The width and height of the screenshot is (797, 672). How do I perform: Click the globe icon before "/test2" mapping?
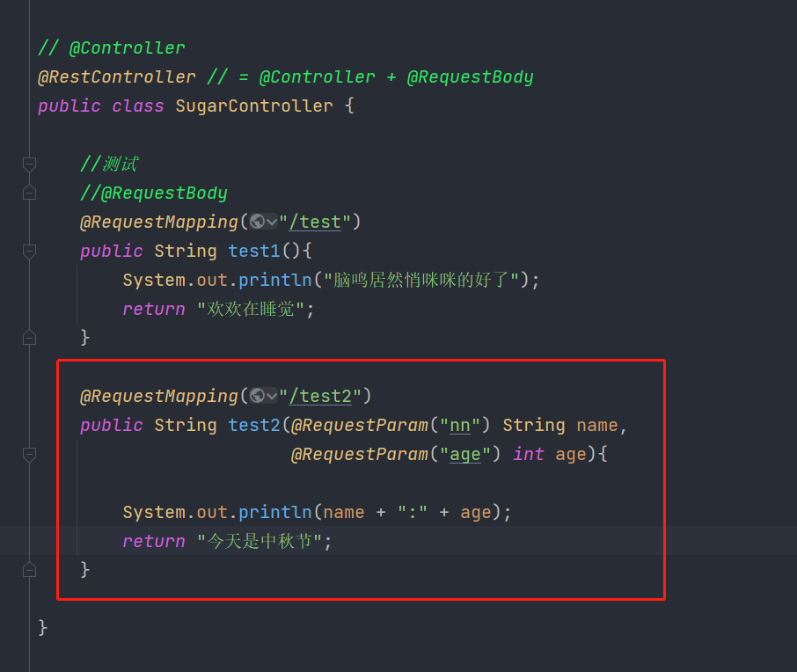coord(257,396)
